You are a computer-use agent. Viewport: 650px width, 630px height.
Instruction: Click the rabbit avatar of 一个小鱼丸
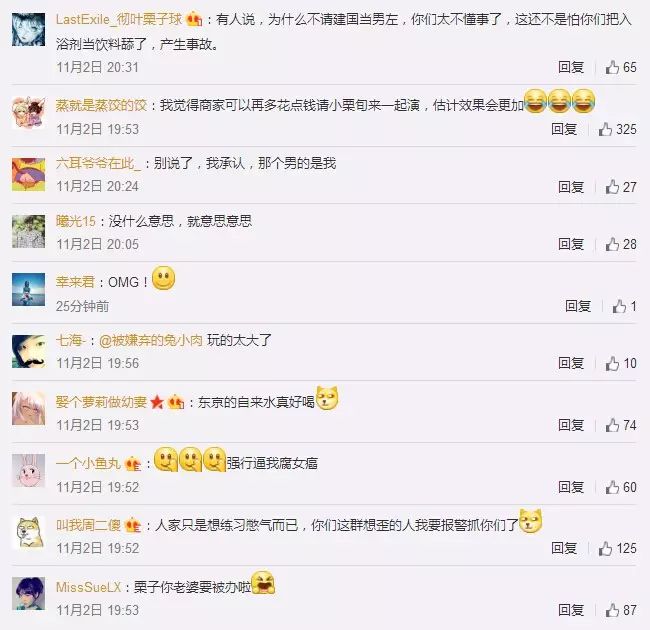click(x=29, y=471)
